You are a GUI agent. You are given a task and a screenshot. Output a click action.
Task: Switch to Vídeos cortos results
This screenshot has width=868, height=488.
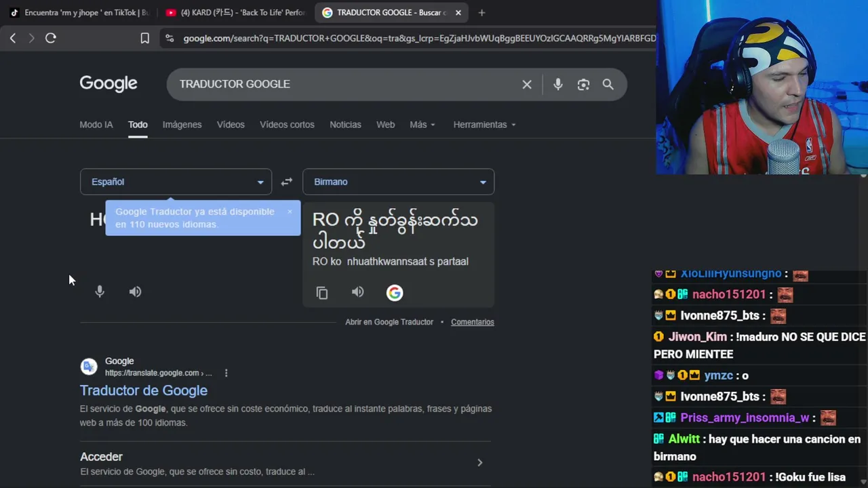coord(287,125)
